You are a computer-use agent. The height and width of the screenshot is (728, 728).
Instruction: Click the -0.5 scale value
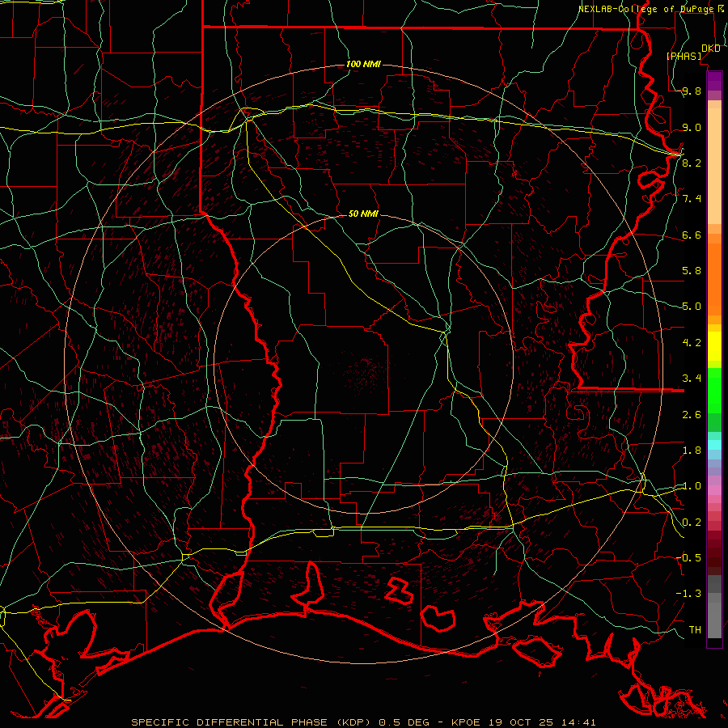point(689,557)
